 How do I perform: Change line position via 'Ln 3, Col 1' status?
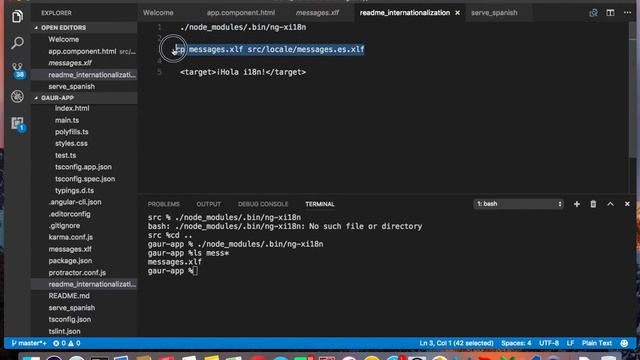pyautogui.click(x=456, y=343)
